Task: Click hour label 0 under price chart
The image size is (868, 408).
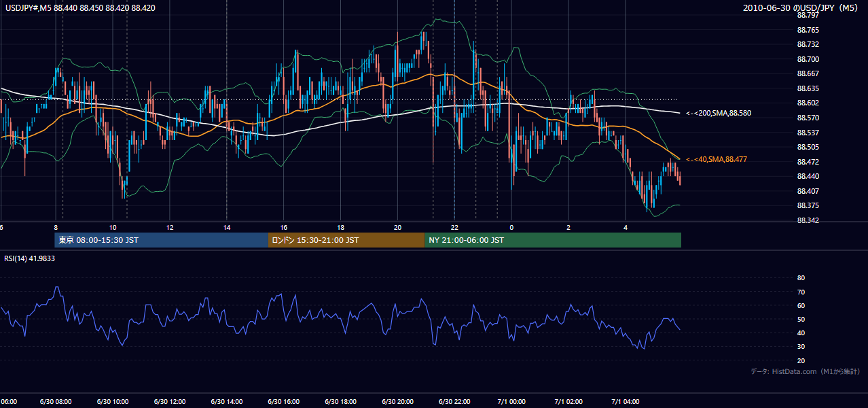Action: tap(511, 227)
